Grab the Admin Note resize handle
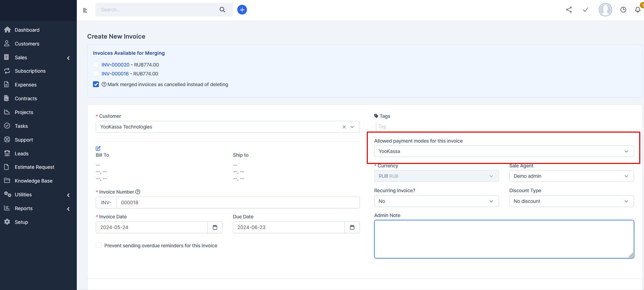This screenshot has width=644, height=290. pyautogui.click(x=631, y=255)
